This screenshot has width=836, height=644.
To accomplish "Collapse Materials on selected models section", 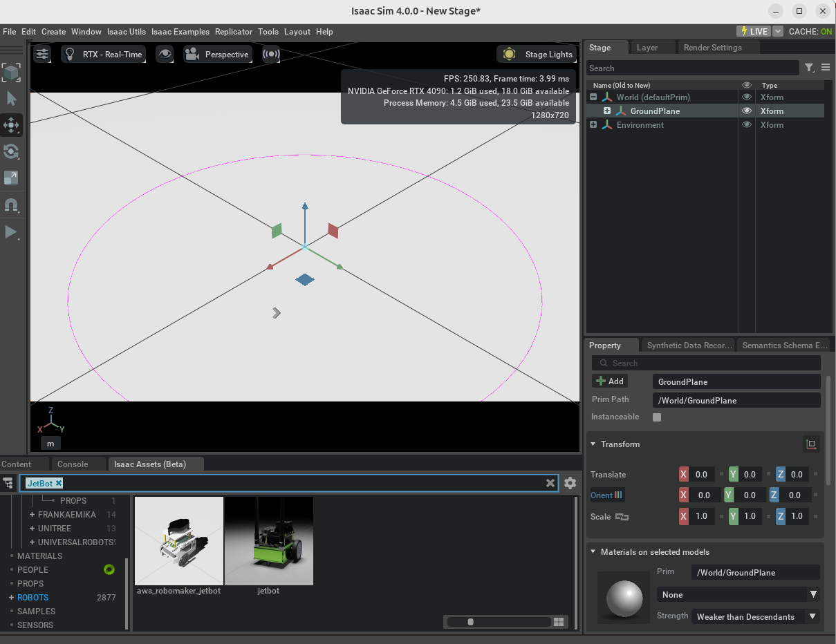I will [593, 552].
